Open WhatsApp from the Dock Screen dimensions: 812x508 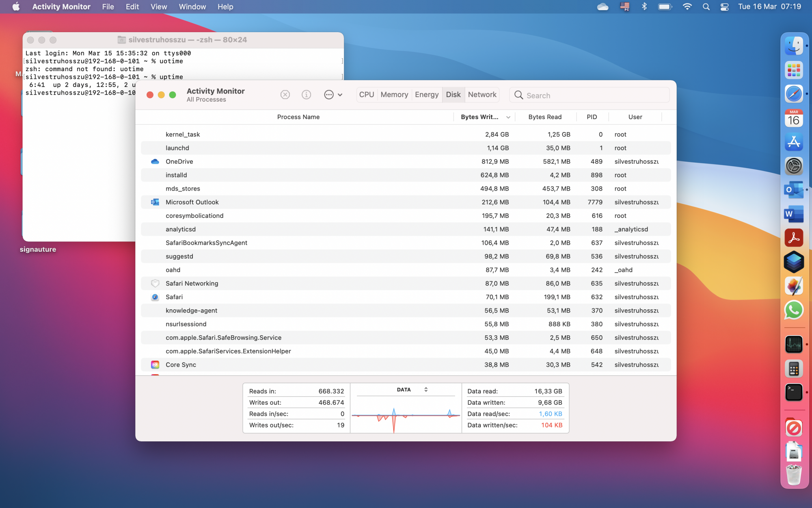tap(793, 310)
